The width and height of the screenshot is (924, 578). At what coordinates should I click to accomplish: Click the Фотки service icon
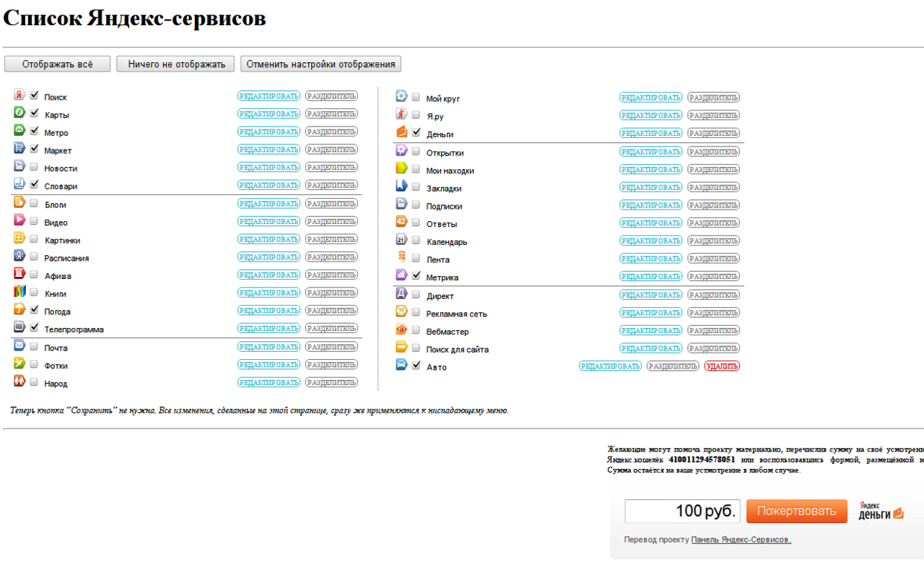19,363
